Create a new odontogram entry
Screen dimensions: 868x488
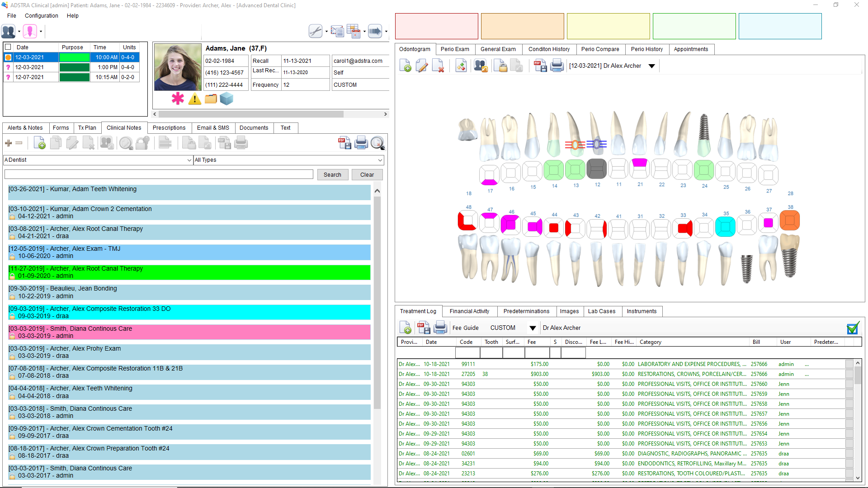405,66
